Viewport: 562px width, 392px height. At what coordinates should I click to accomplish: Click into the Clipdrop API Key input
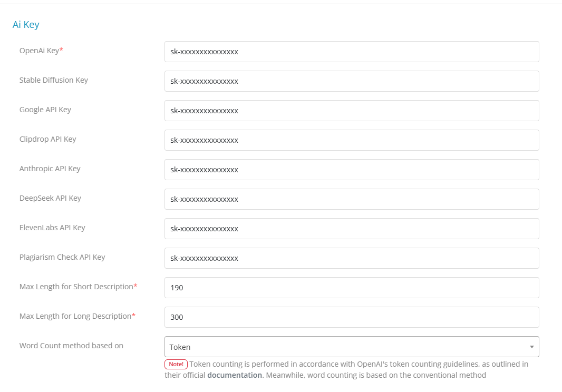[352, 140]
